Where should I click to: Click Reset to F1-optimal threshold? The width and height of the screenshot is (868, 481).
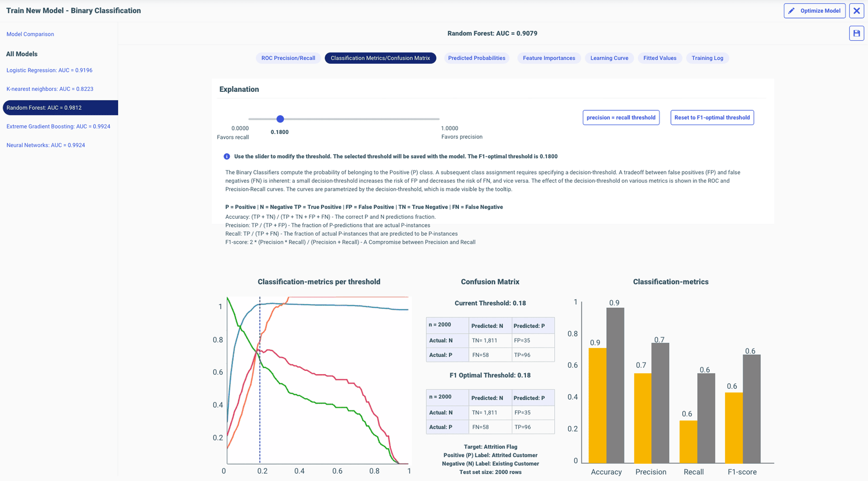click(712, 118)
